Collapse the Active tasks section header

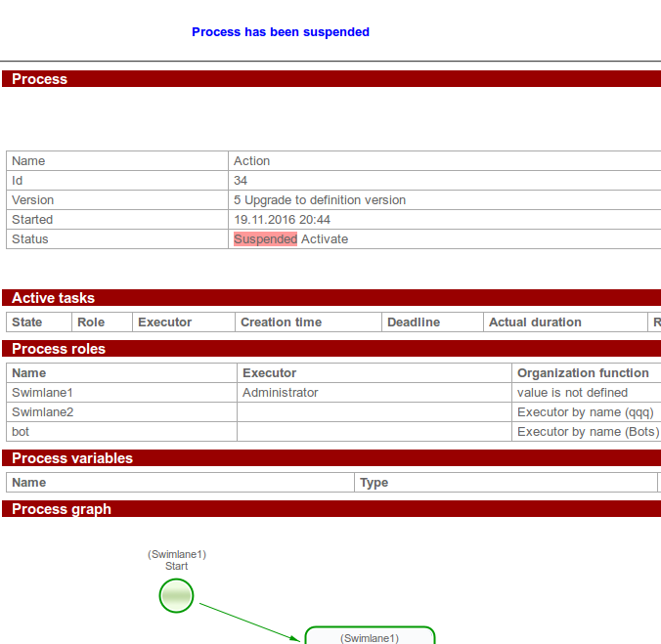53,298
